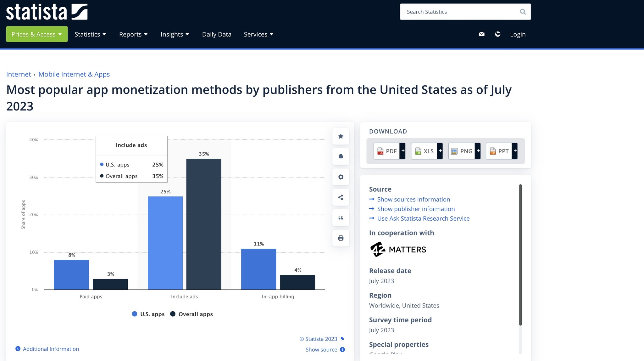Click the envelope mail icon in the header
Image resolution: width=644 pixels, height=361 pixels.
click(x=482, y=34)
